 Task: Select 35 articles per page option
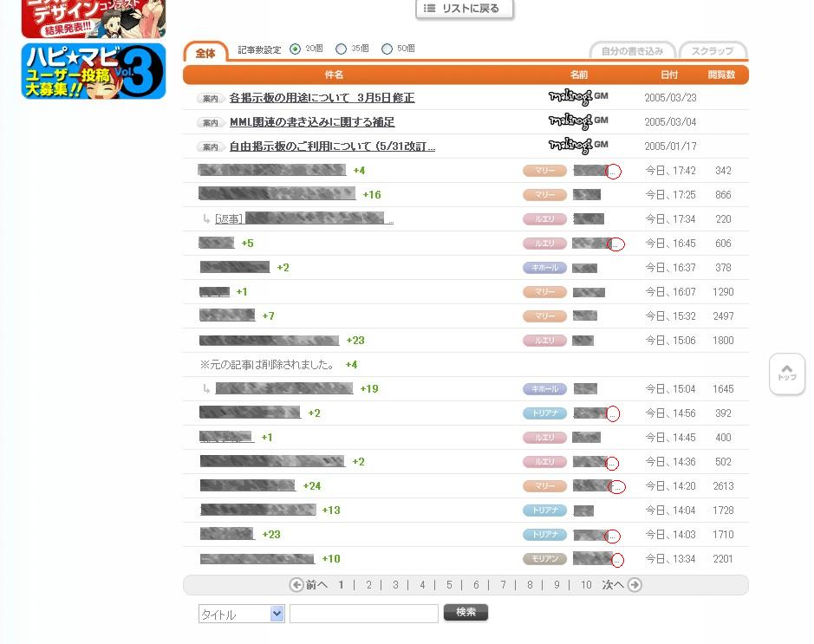click(341, 49)
